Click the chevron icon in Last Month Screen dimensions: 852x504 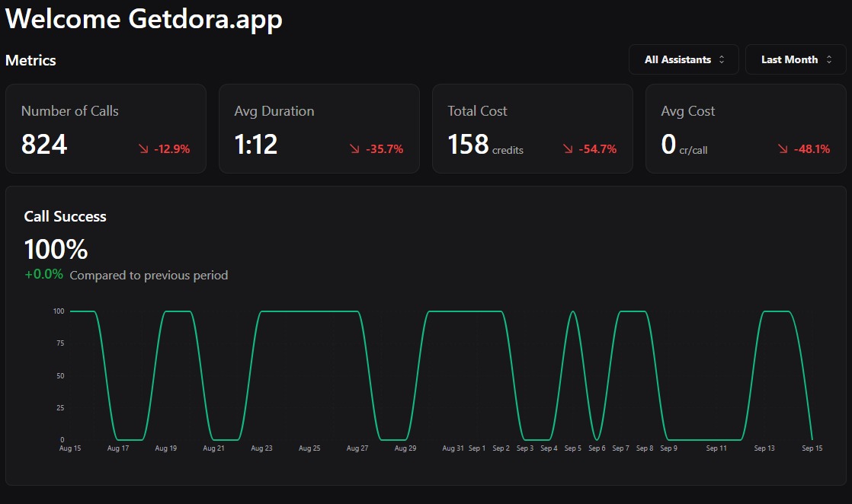[x=829, y=59]
